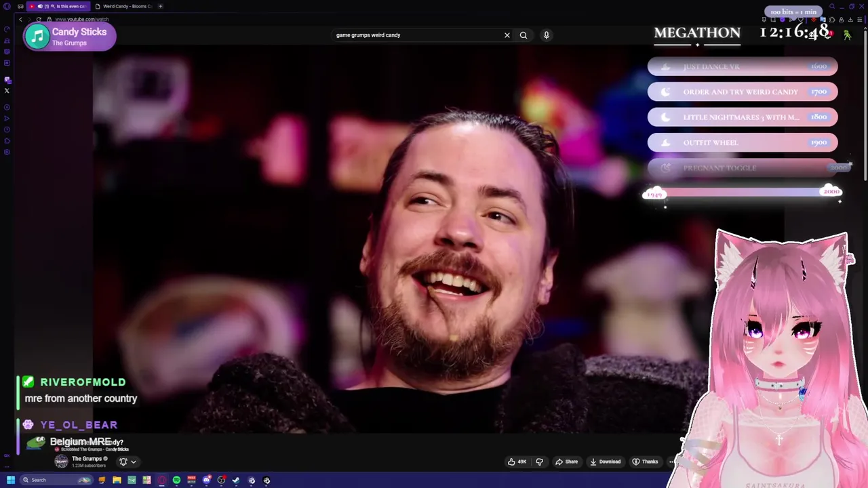Toggle the subscription notification bell

(123, 462)
